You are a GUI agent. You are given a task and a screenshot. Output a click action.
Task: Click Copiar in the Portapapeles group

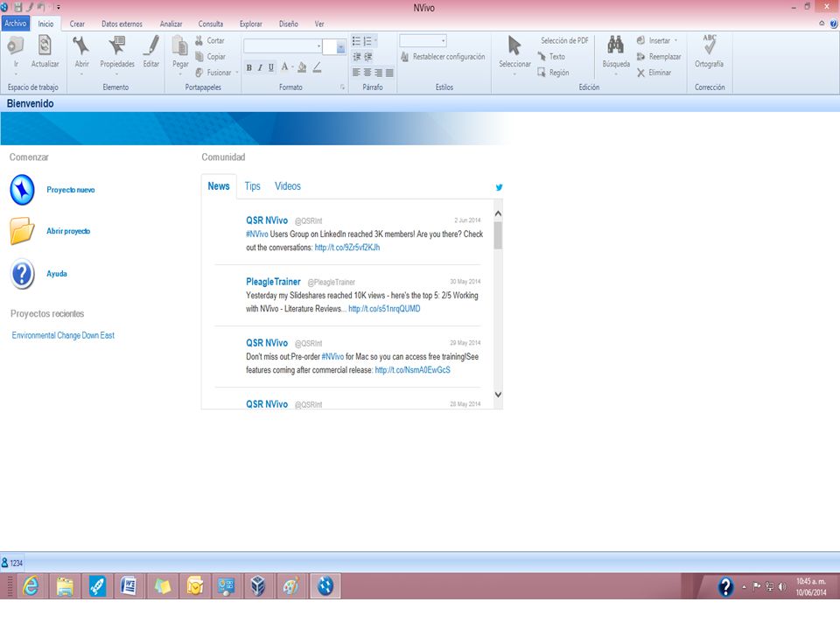click(211, 57)
